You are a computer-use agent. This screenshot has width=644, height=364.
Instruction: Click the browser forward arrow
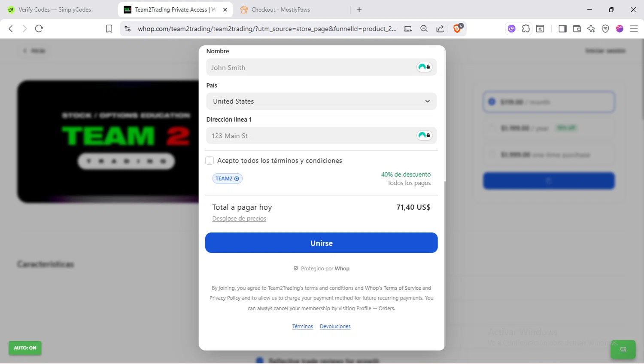24,29
